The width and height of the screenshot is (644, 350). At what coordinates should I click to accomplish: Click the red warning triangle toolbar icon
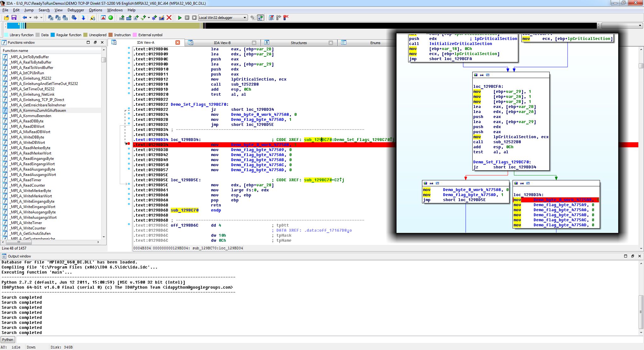(x=103, y=18)
